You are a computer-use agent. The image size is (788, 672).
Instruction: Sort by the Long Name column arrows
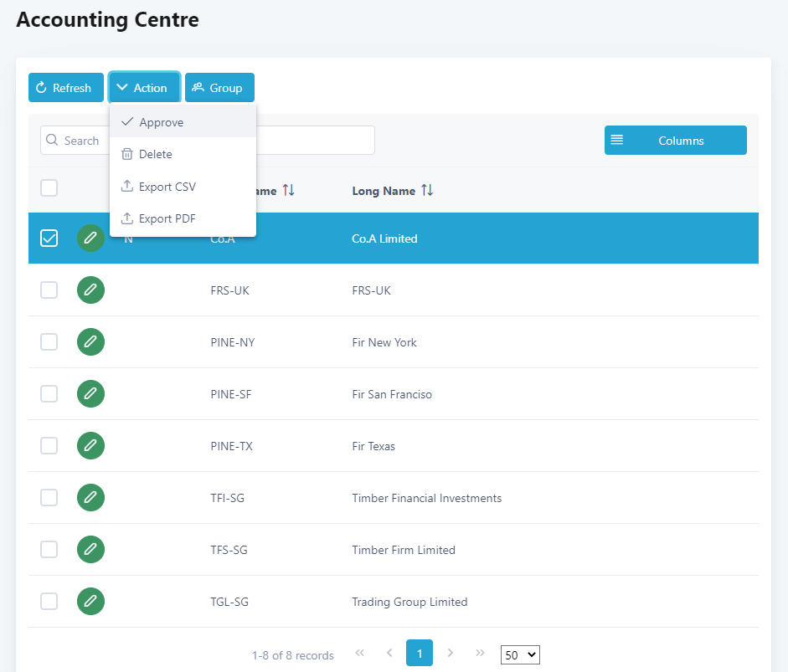(427, 191)
